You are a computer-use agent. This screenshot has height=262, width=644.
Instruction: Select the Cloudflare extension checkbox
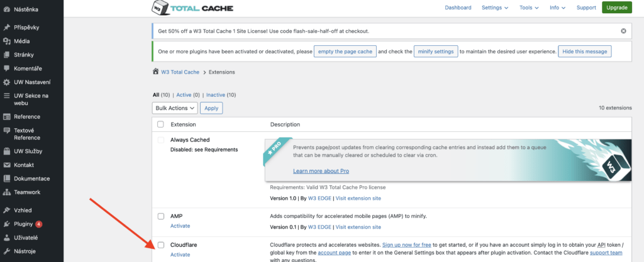[x=161, y=245]
